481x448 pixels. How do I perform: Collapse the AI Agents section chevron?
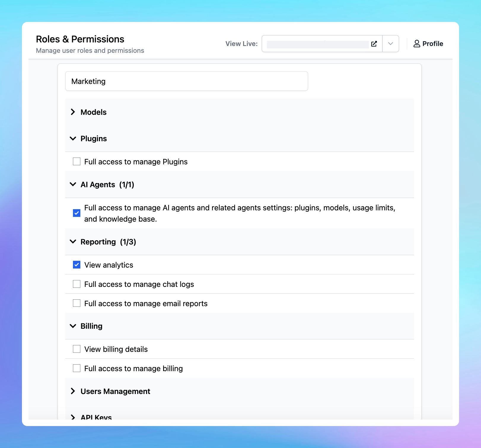pos(73,185)
